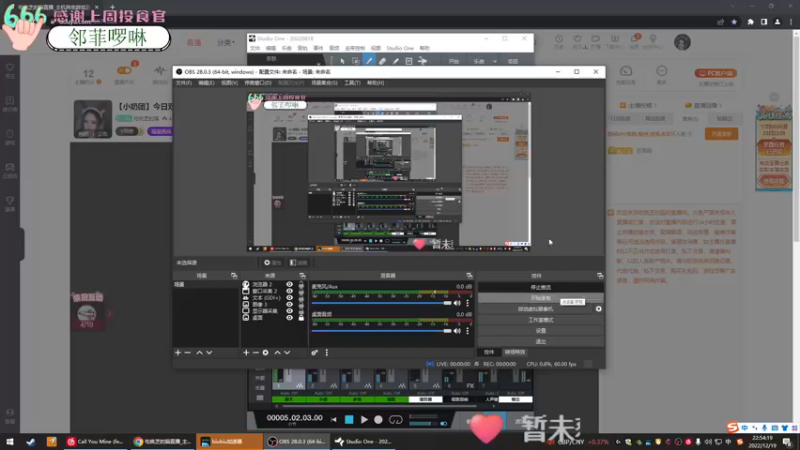Remove selected scene with minus icon
This screenshot has height=450, width=800.
click(188, 353)
